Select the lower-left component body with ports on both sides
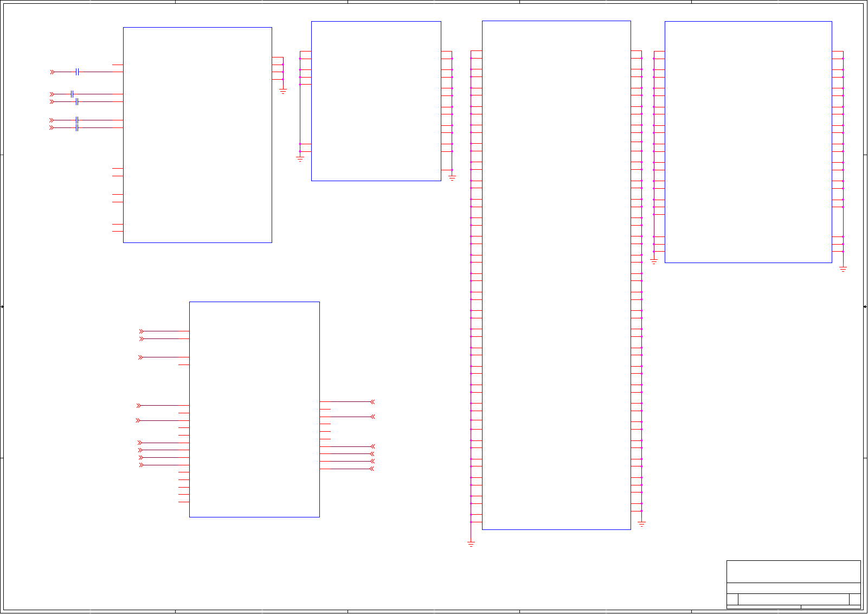Screen dimensions: 868x614 (x=254, y=410)
